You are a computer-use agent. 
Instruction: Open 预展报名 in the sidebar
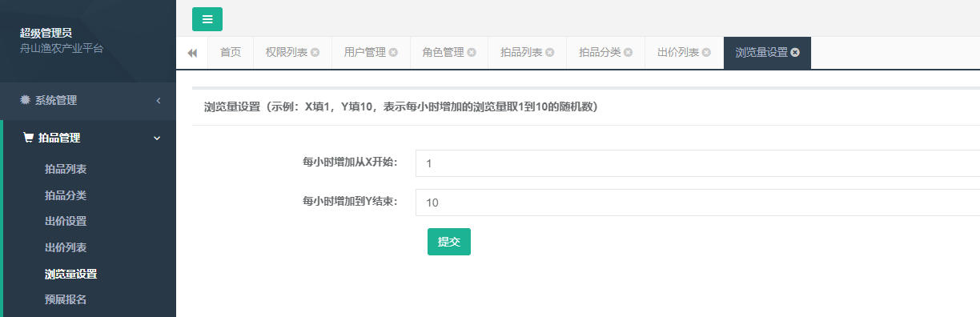(x=66, y=300)
